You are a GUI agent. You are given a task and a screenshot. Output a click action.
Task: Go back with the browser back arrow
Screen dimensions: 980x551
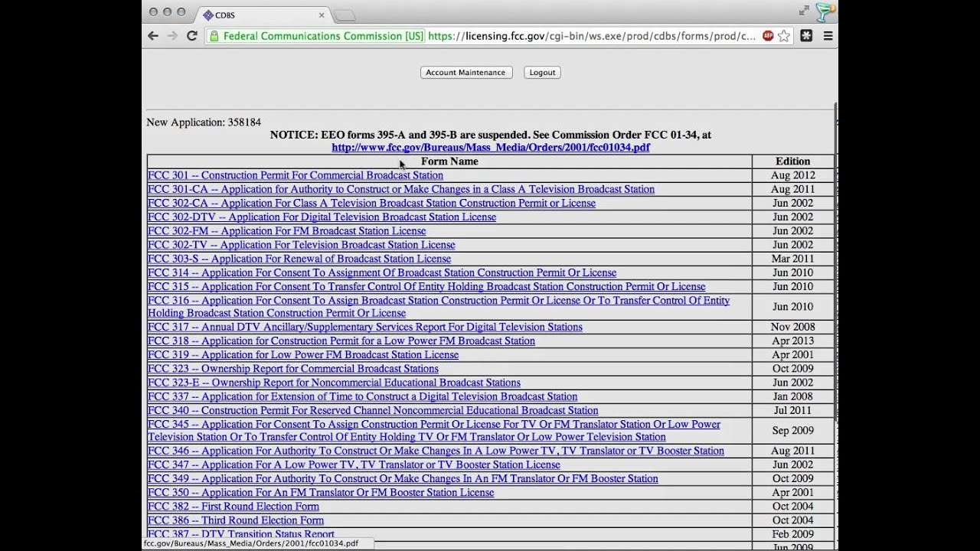pyautogui.click(x=153, y=36)
